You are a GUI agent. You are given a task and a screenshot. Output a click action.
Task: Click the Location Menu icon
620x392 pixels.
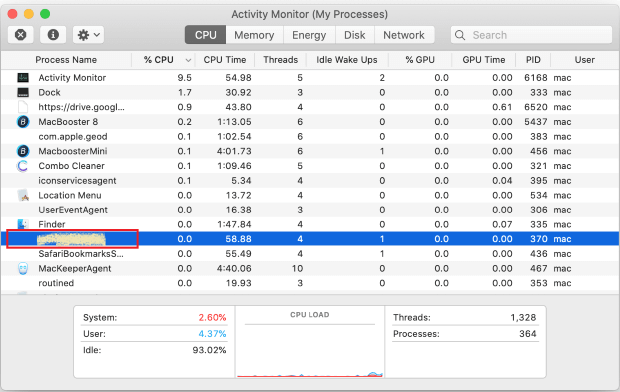click(x=23, y=195)
